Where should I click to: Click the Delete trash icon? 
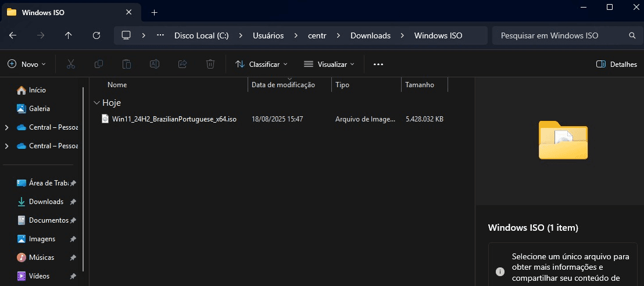(210, 64)
